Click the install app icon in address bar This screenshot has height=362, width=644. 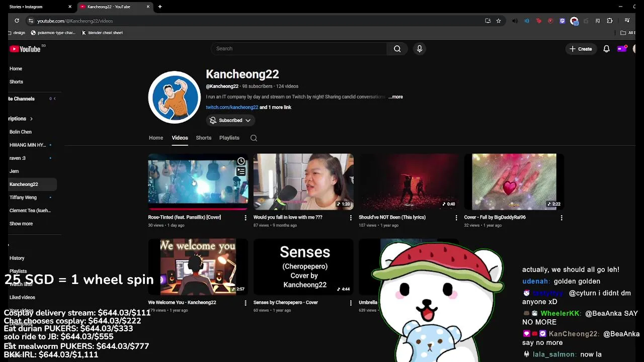point(488,21)
